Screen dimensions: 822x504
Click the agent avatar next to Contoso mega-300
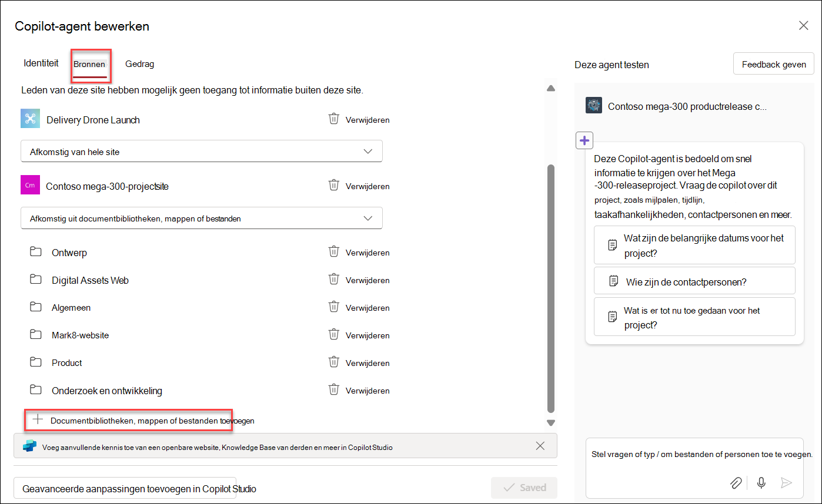(594, 106)
